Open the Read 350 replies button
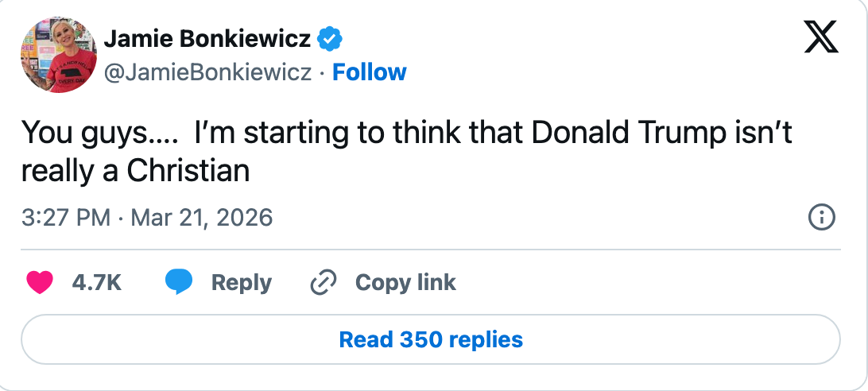Image resolution: width=868 pixels, height=391 pixels. [x=430, y=340]
